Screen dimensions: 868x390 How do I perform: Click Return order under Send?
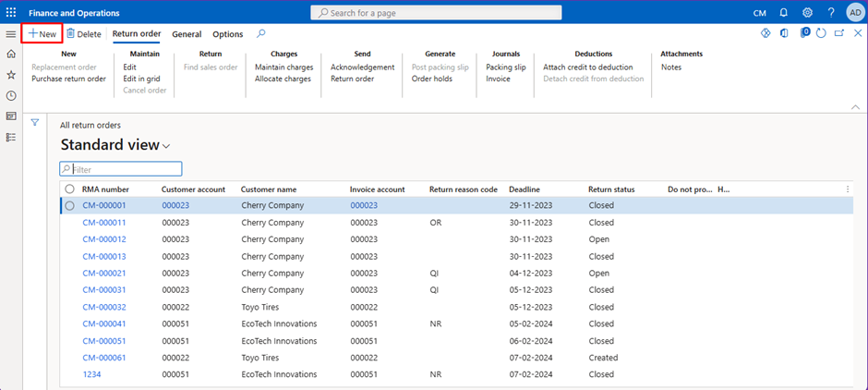[x=353, y=79]
